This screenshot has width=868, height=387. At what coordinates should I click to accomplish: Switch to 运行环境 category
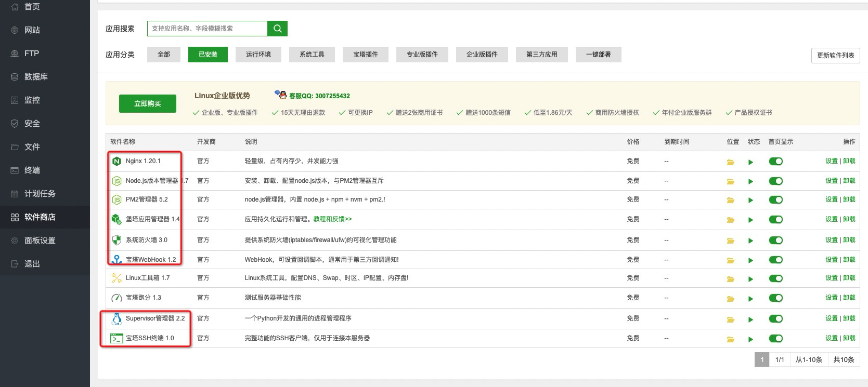click(258, 55)
